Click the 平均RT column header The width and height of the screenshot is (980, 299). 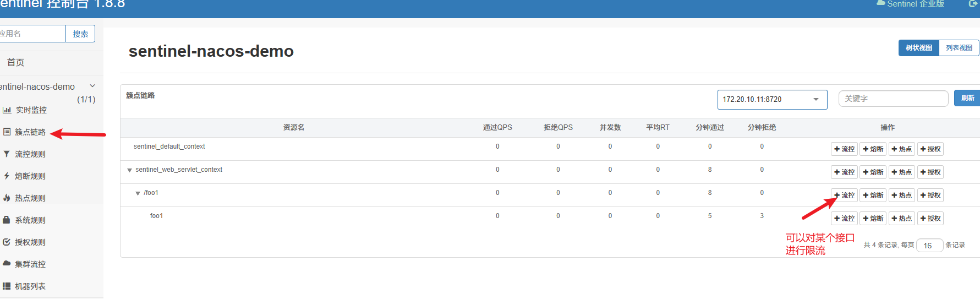658,128
